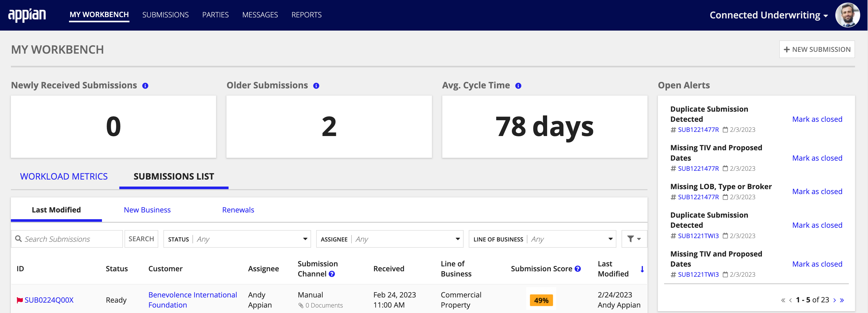Screen dimensions: 868x313
Task: Go to previous page of alerts
Action: pyautogui.click(x=790, y=300)
